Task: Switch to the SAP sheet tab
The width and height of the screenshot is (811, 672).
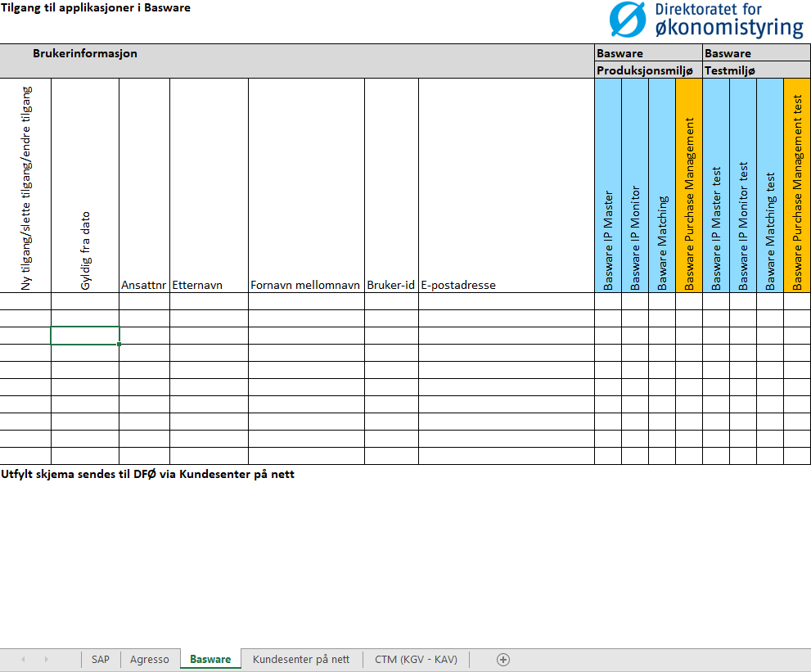Action: click(x=101, y=660)
